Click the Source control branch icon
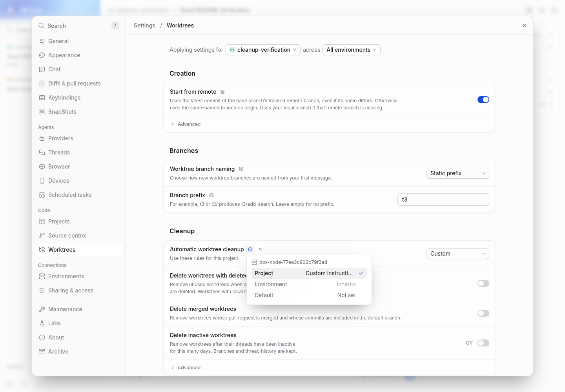Viewport: 565px width, 392px height. [42, 236]
